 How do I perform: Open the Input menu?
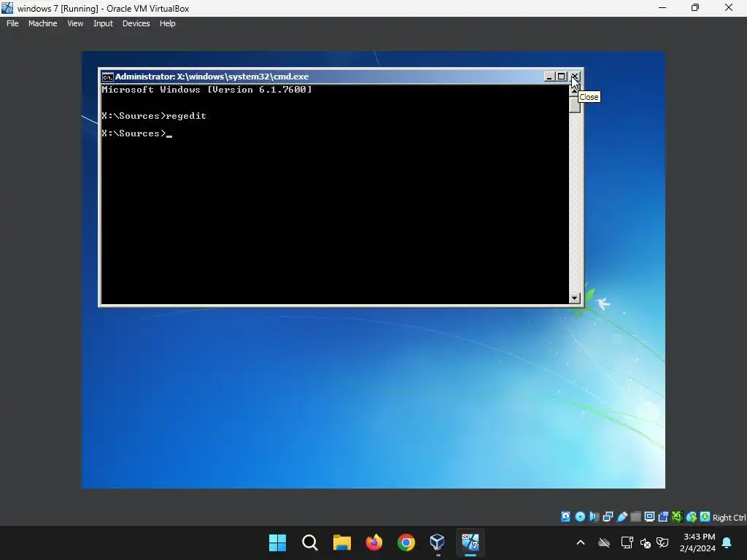click(103, 23)
